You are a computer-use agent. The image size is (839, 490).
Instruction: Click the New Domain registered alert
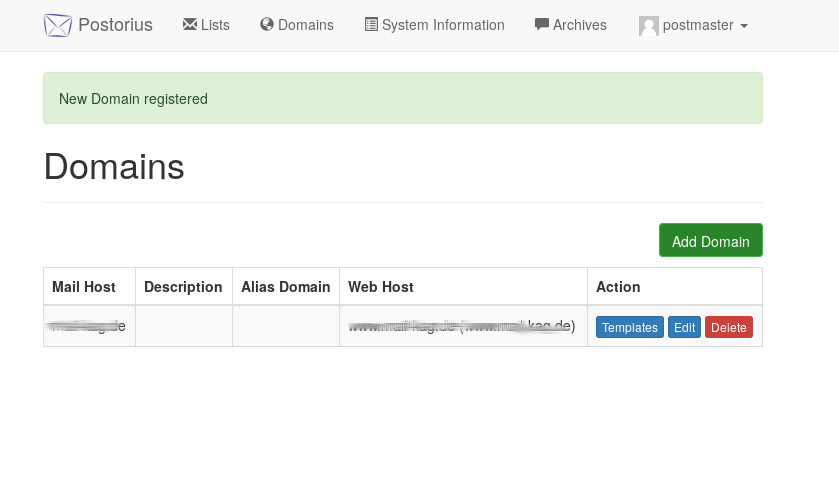tap(402, 98)
